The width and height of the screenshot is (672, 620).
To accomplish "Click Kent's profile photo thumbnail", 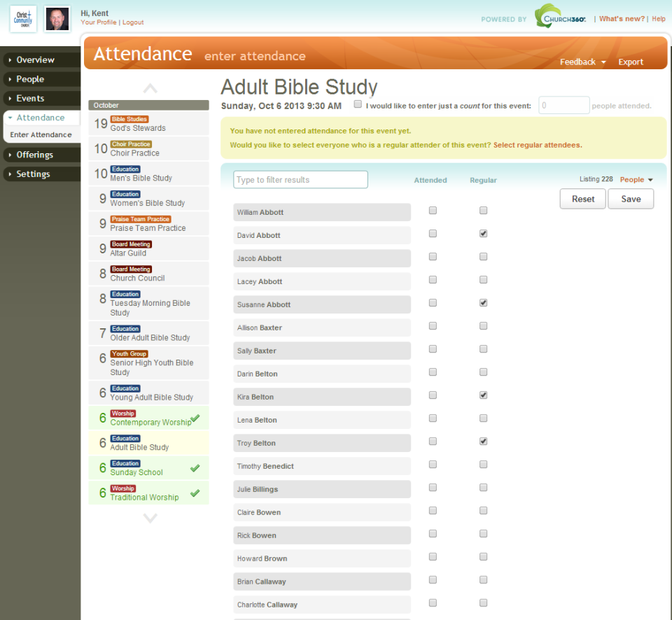I will point(57,19).
